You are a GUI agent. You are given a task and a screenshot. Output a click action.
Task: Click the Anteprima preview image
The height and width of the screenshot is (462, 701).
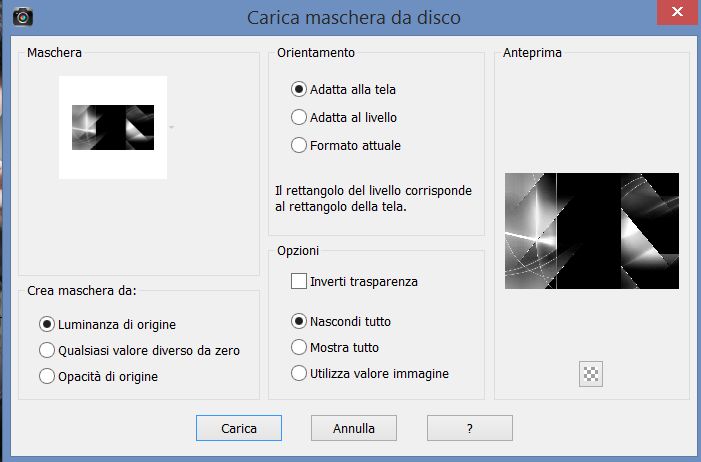592,231
